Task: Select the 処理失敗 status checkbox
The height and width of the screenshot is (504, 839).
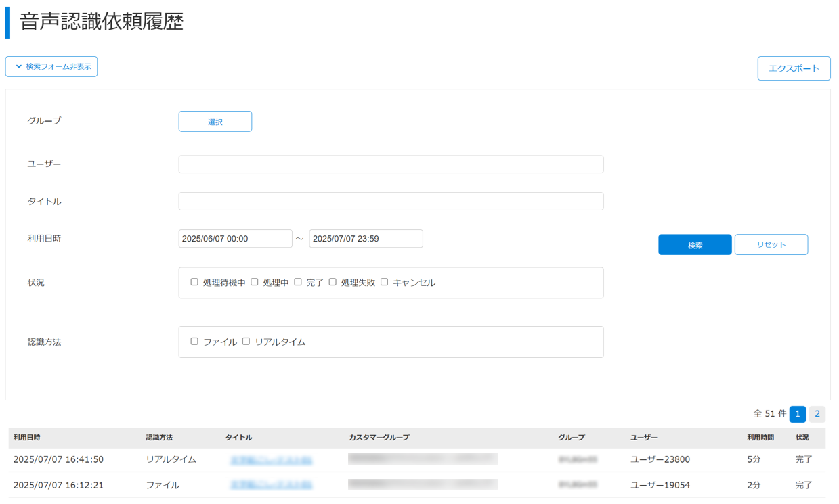Action: click(332, 282)
